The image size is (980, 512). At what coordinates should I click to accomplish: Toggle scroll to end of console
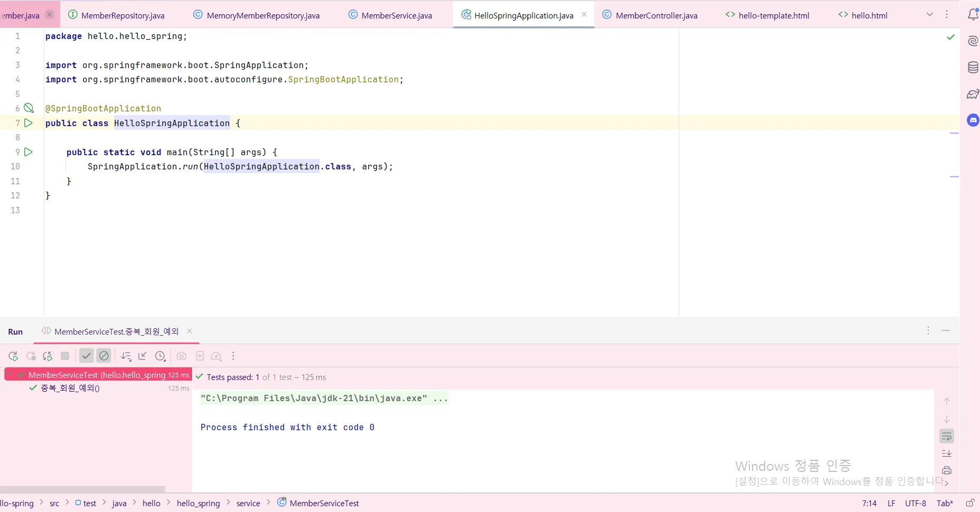pos(947,453)
